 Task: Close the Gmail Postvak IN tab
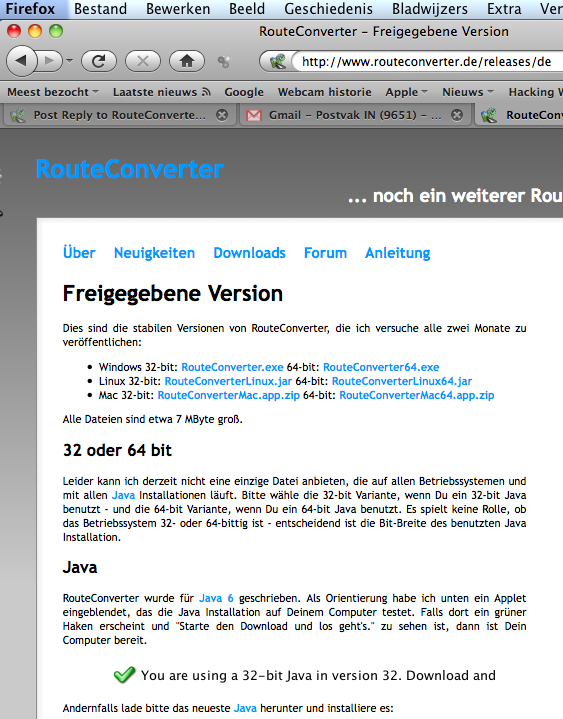tap(457, 115)
